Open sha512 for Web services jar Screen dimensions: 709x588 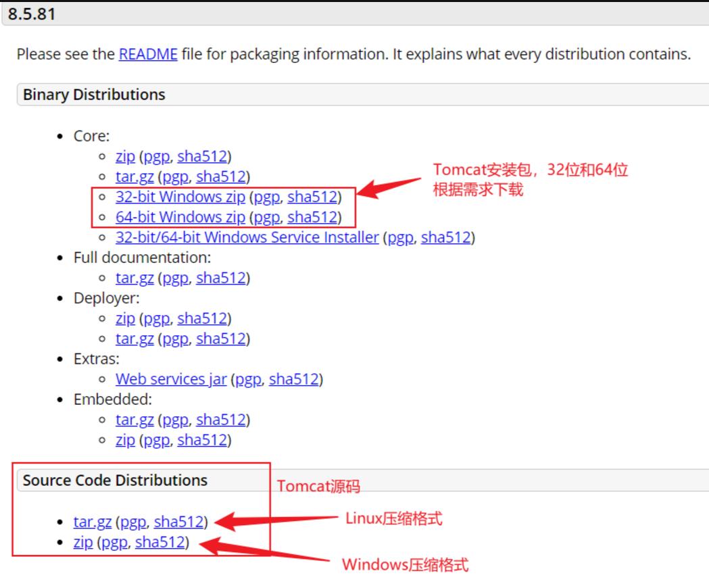tap(294, 379)
